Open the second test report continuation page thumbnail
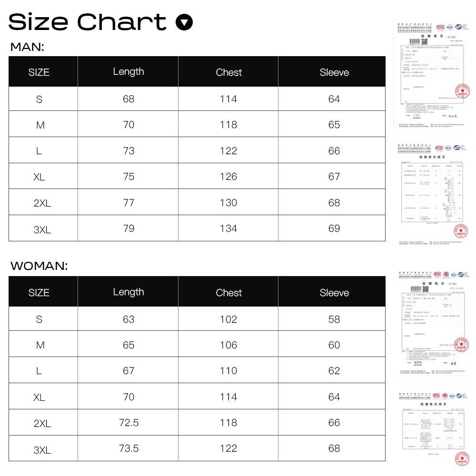The width and height of the screenshot is (476, 476). pos(434,194)
